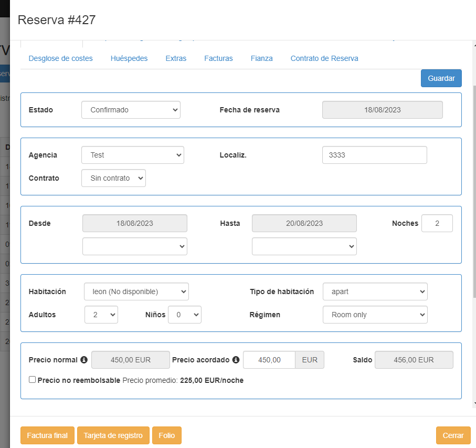
Task: Open the Régimen dropdown showing Room only
Action: coord(375,315)
